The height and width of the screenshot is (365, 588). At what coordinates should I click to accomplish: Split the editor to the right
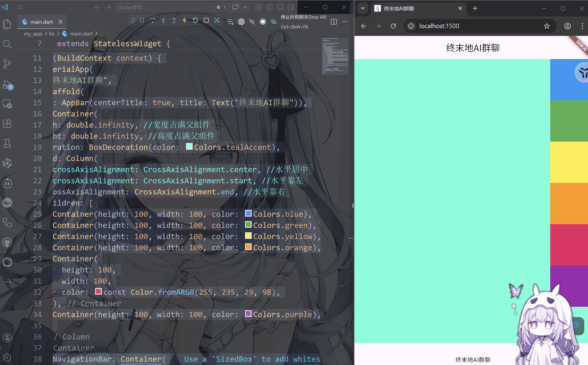coord(334,22)
